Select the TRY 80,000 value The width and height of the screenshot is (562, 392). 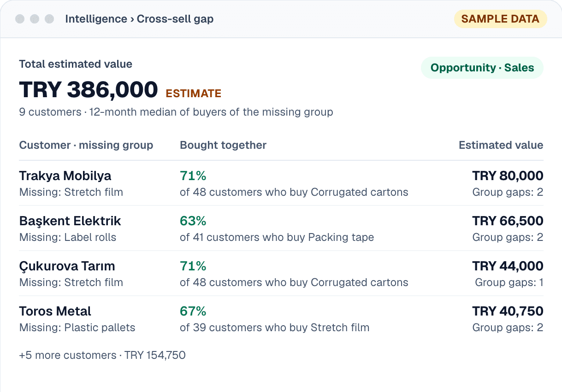coord(508,176)
